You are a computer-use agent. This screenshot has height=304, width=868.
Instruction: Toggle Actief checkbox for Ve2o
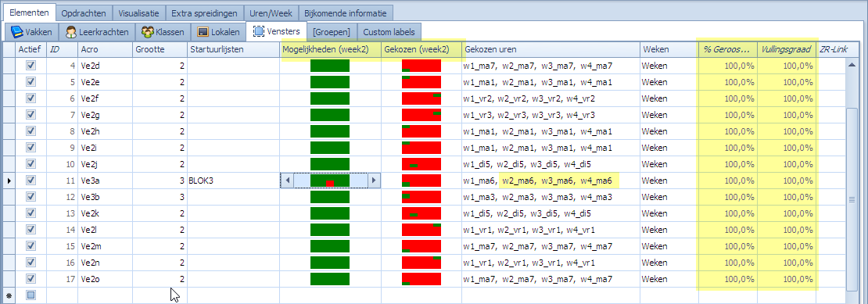(x=31, y=278)
